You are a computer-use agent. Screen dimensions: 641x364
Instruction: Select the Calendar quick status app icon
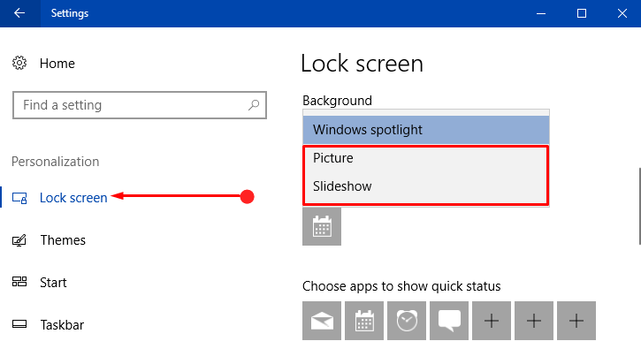click(364, 321)
